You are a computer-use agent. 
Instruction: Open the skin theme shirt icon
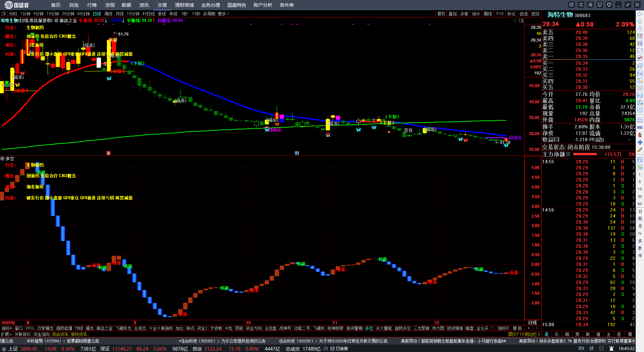609,5
